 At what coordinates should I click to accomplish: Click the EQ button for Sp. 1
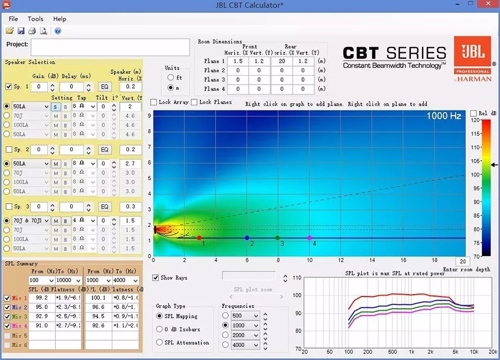tap(104, 87)
